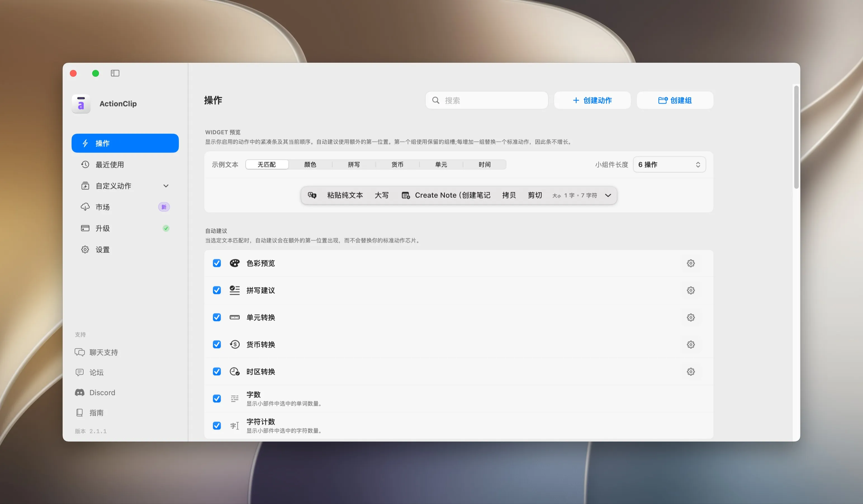
Task: Select the 货币 sample text tab
Action: (397, 165)
